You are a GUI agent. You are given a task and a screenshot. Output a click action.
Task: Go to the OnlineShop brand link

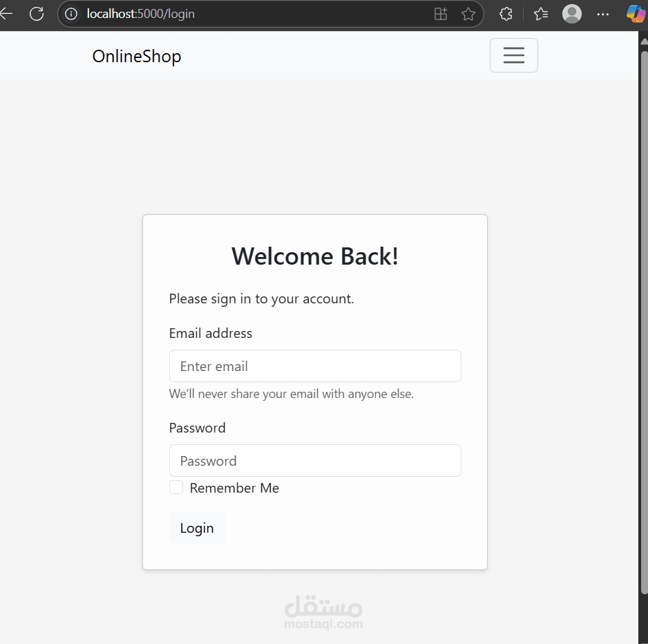coord(137,56)
